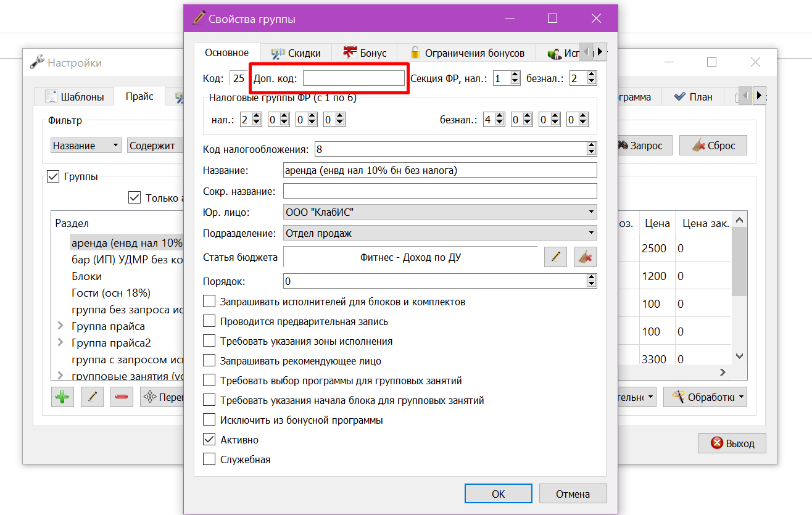Click in the Доп. код field
The width and height of the screenshot is (812, 515).
[354, 78]
